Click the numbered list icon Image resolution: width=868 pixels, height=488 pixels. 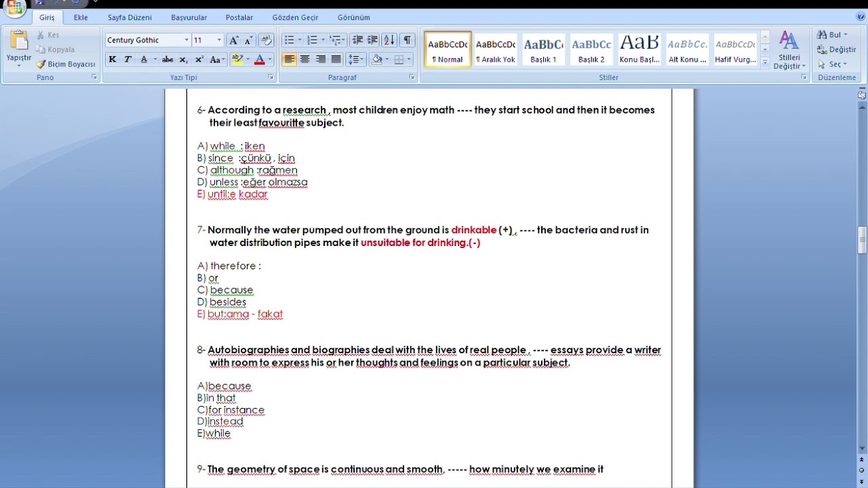312,41
